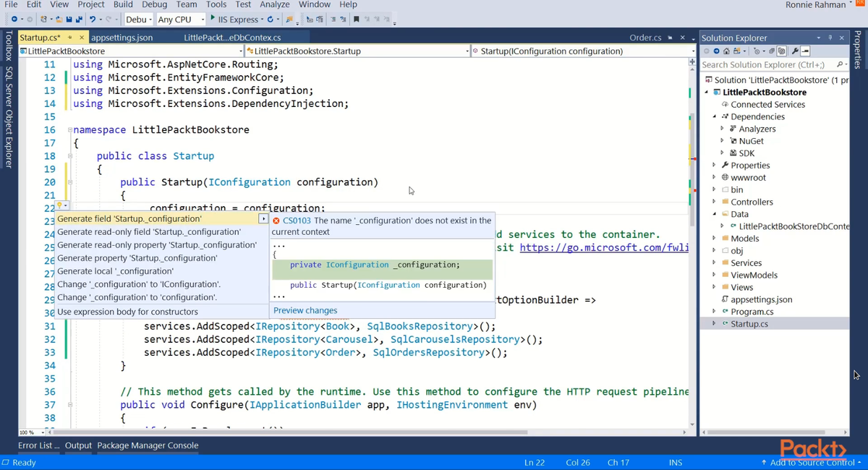Viewport: 868px width, 470px height.
Task: Switch to the appsettings.json tab
Action: tap(122, 38)
